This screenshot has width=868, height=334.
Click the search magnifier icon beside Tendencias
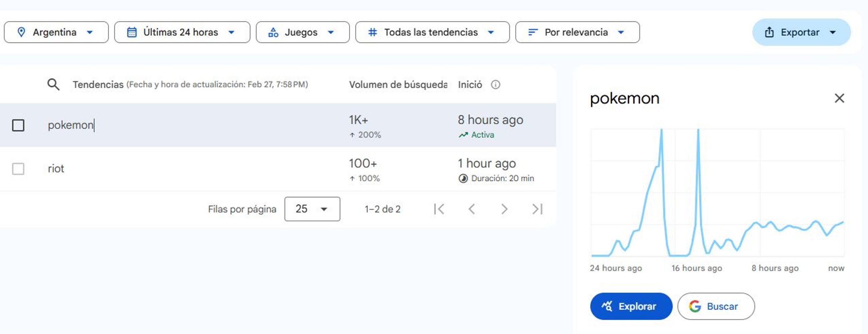coord(53,85)
